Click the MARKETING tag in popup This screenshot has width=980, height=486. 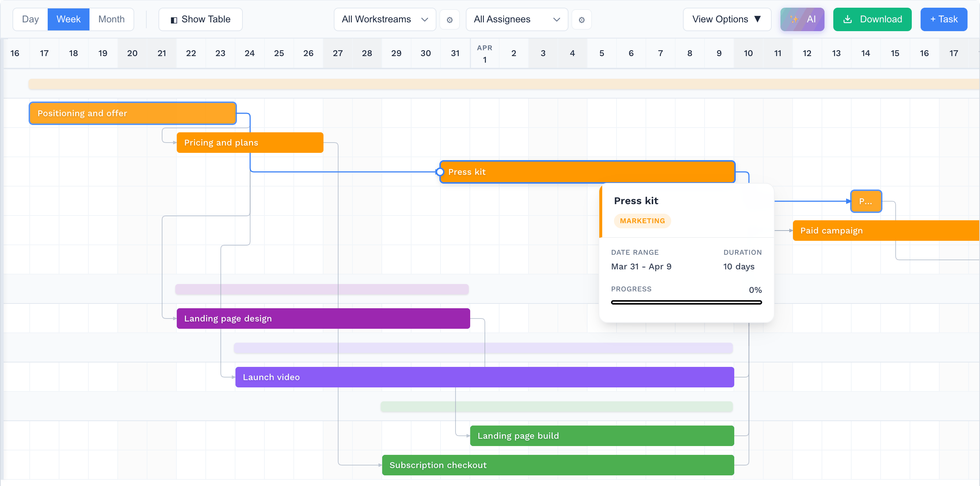[642, 221]
